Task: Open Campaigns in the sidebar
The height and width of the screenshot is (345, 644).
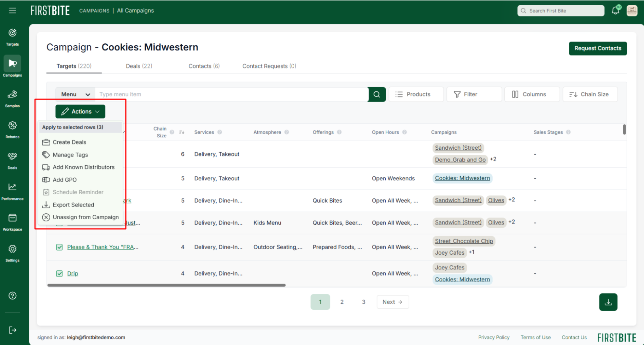Action: pos(12,66)
